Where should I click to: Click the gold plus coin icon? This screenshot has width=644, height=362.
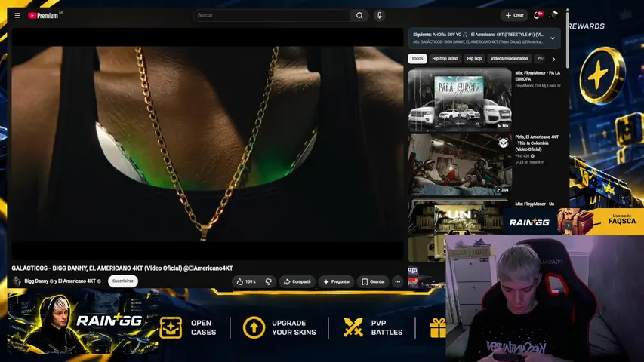click(602, 75)
